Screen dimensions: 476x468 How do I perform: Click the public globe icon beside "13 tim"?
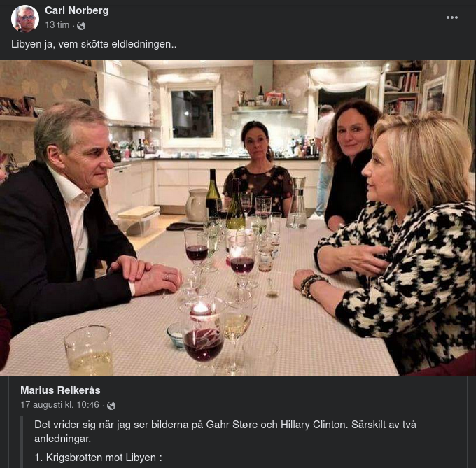click(81, 26)
